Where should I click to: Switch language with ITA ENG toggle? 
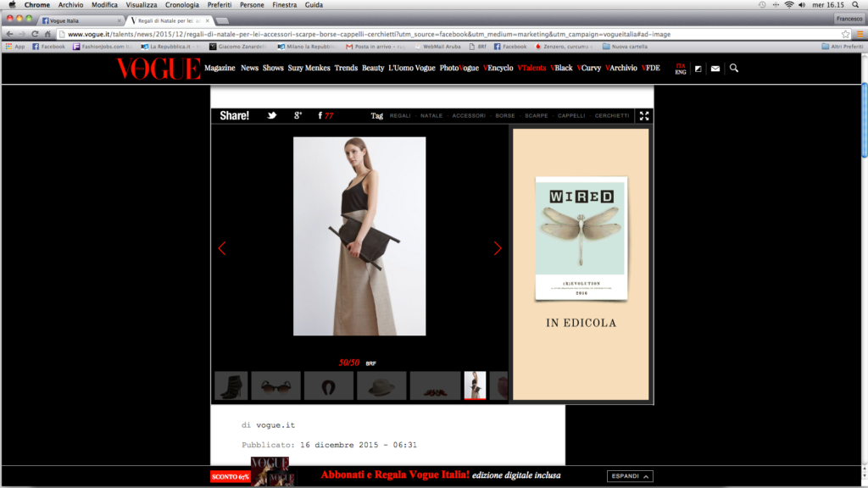pos(681,69)
